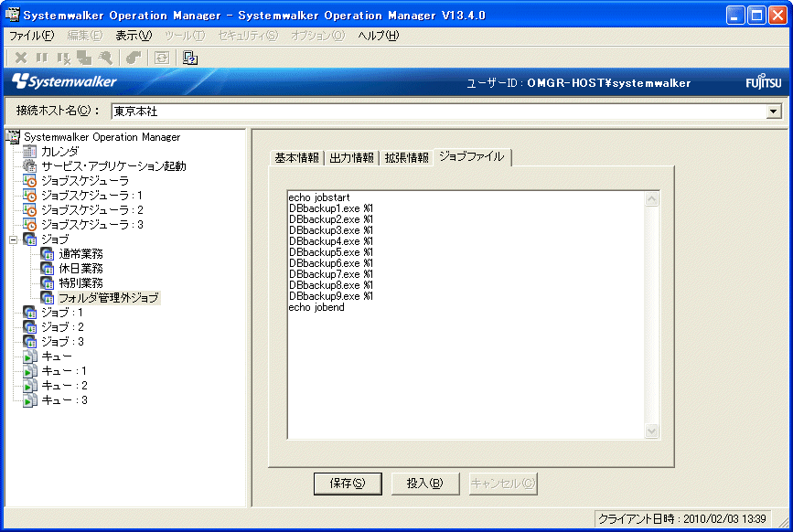Click the job file scrollbar down arrow
This screenshot has width=793, height=532.
click(x=652, y=431)
